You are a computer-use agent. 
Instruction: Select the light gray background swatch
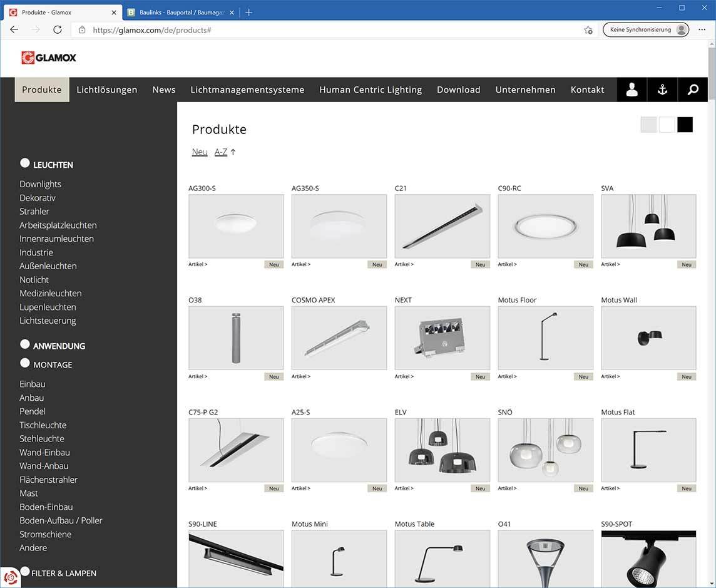pyautogui.click(x=648, y=125)
